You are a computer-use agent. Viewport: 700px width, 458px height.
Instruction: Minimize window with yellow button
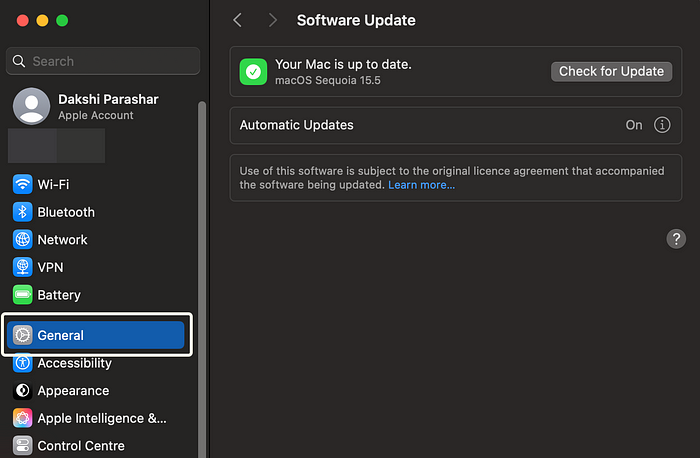[x=42, y=21]
